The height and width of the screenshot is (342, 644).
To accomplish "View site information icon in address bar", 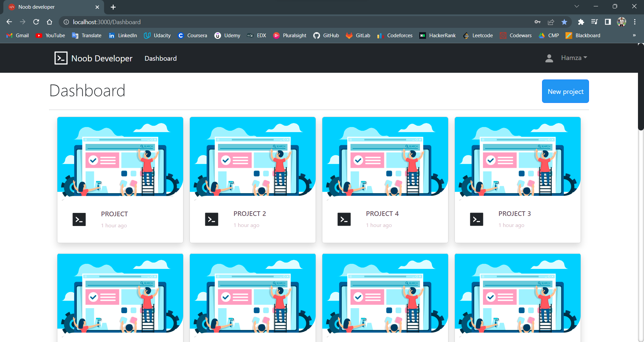I will click(66, 22).
